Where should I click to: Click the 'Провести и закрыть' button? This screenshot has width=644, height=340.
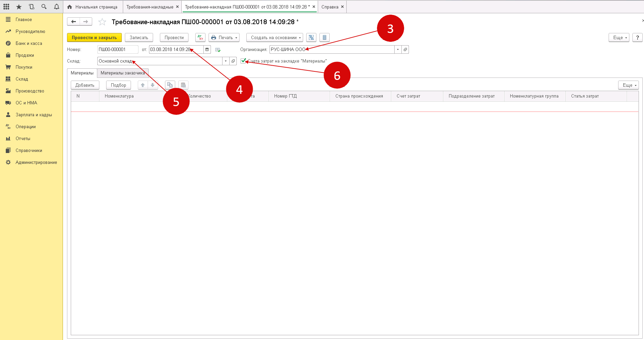click(x=94, y=38)
